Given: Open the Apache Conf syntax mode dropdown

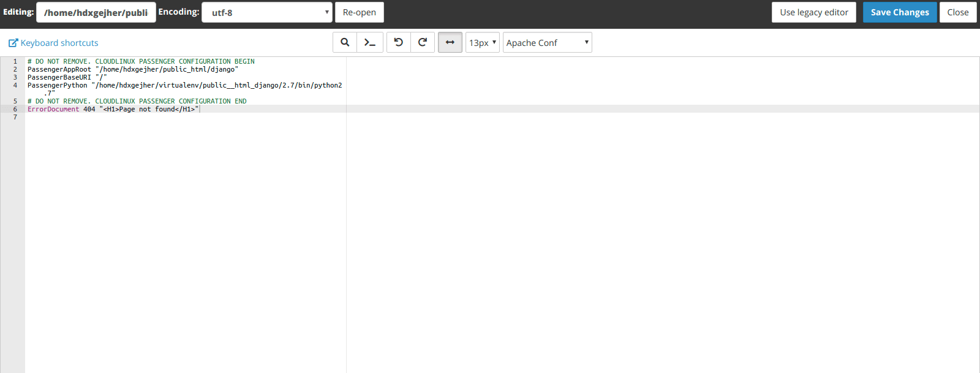Looking at the screenshot, I should coord(548,42).
